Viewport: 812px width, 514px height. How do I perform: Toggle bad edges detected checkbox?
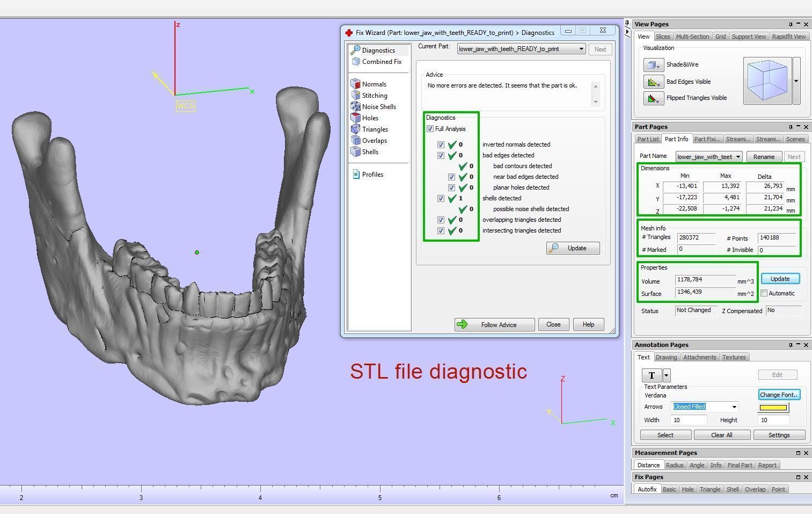pos(441,155)
